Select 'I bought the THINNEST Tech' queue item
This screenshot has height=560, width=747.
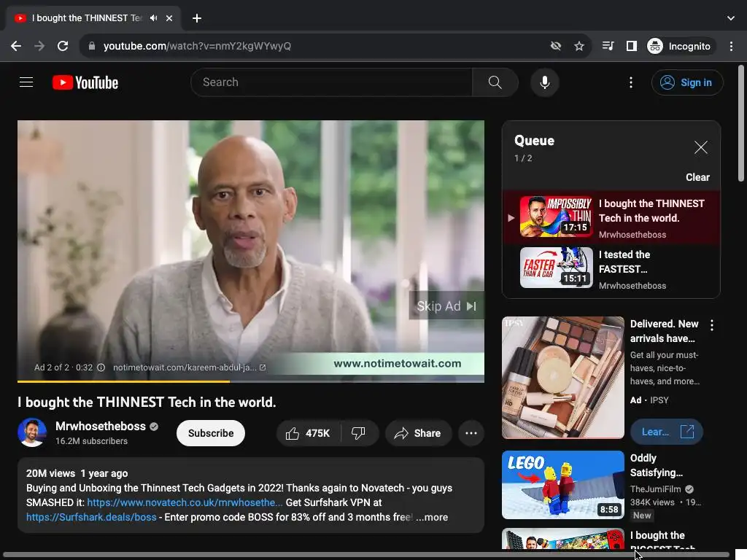611,217
